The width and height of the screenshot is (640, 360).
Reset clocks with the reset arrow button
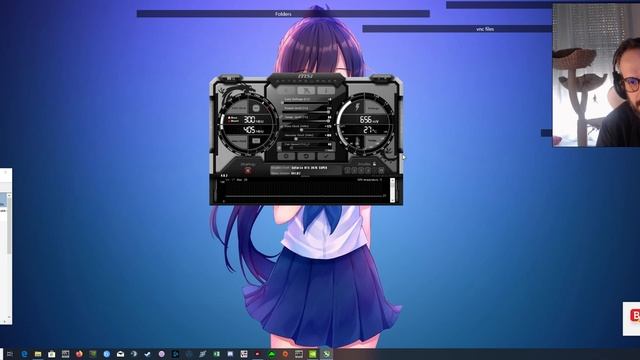tap(306, 156)
